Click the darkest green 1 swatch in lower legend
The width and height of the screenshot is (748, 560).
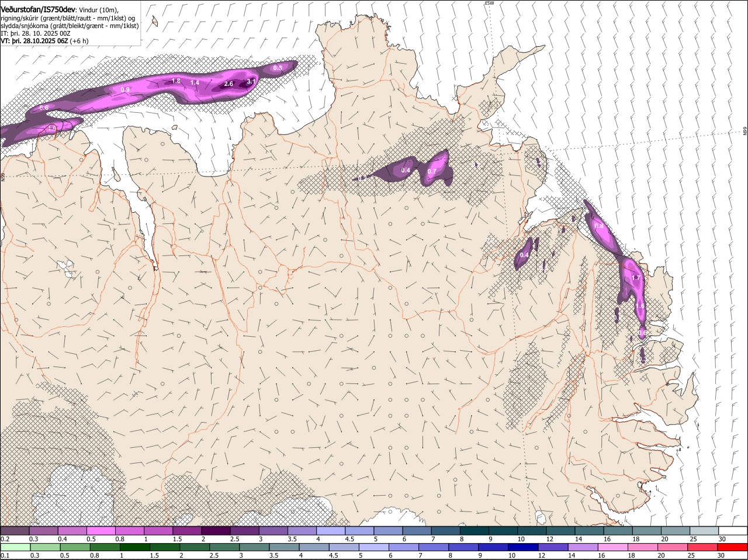[134, 547]
